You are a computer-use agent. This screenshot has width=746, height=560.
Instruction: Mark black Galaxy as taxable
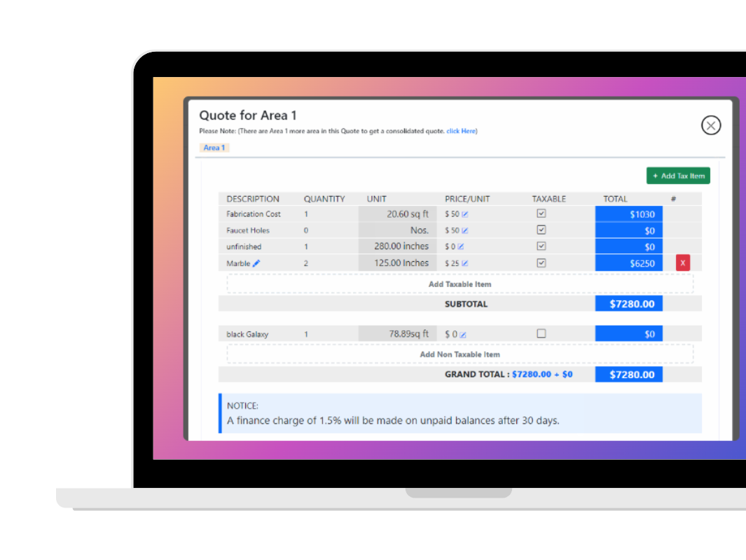coord(541,334)
